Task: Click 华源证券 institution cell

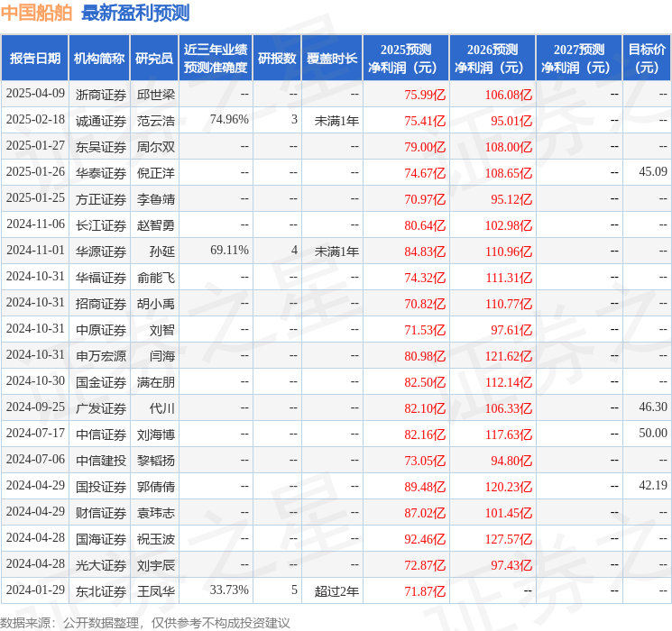Action: (x=101, y=251)
